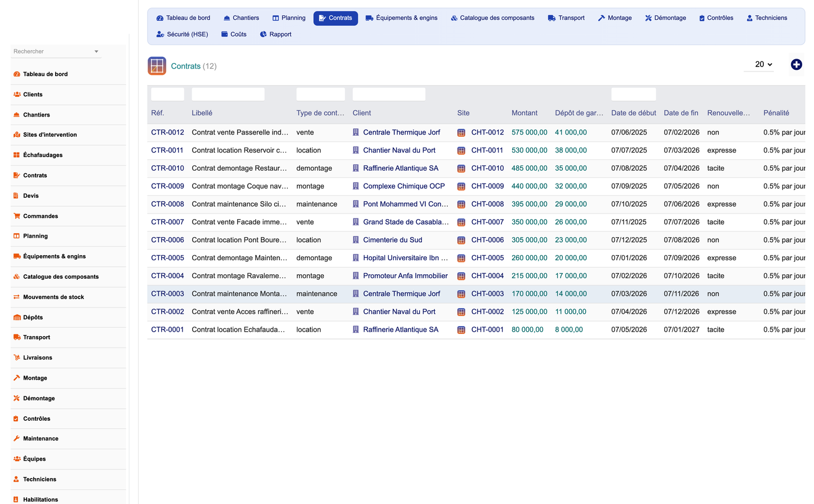This screenshot has height=504, width=814.
Task: Click the Réf. filter input field
Action: [x=167, y=94]
